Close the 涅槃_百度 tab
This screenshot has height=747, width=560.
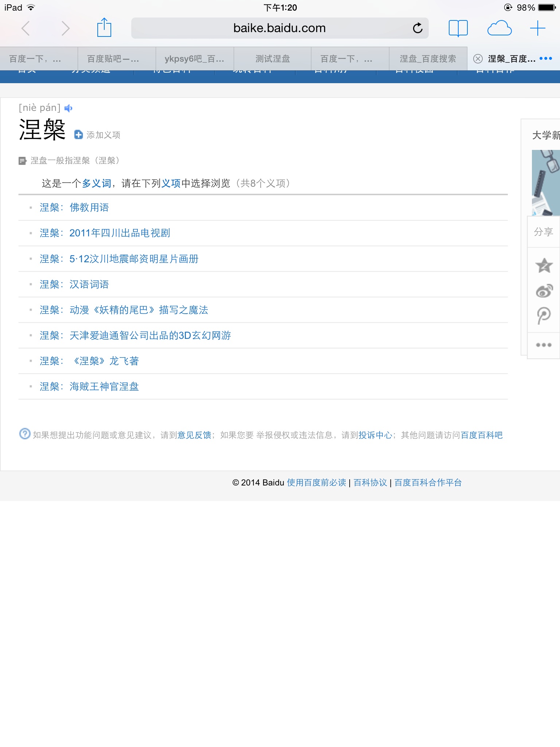(478, 59)
